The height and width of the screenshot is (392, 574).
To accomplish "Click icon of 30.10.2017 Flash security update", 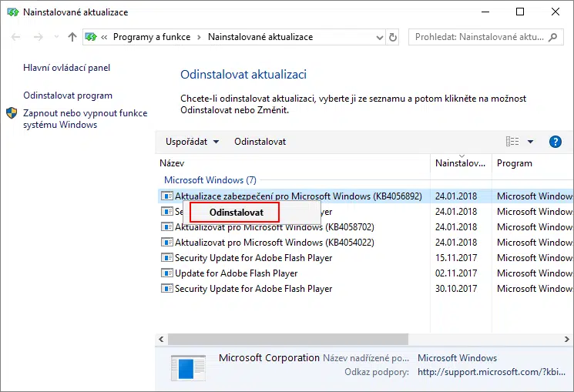I will (x=167, y=288).
